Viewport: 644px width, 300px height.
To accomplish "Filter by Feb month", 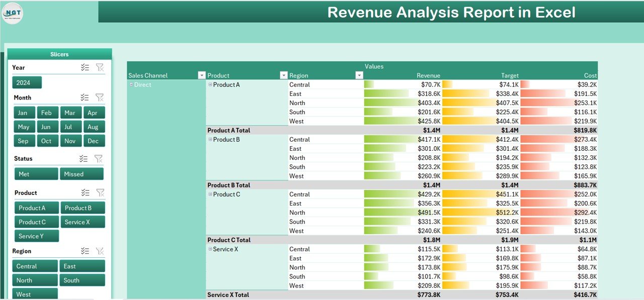I will tap(47, 113).
